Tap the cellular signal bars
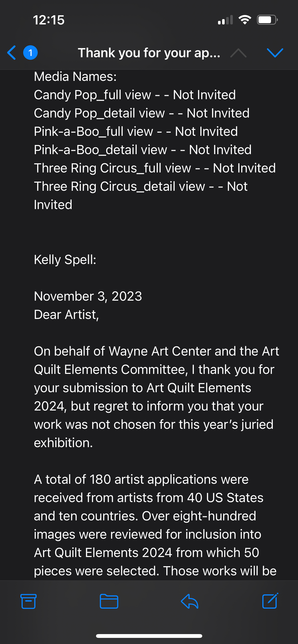This screenshot has width=298, height=644. pos(225,20)
